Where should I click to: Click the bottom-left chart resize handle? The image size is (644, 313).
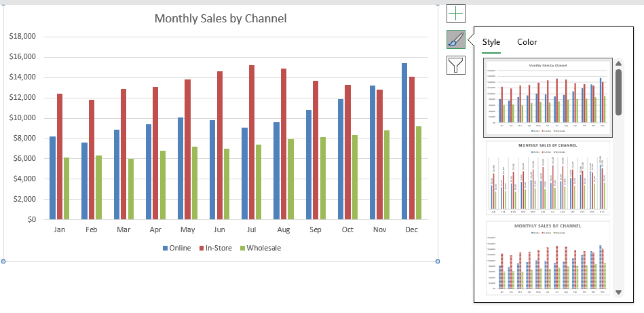point(3,261)
